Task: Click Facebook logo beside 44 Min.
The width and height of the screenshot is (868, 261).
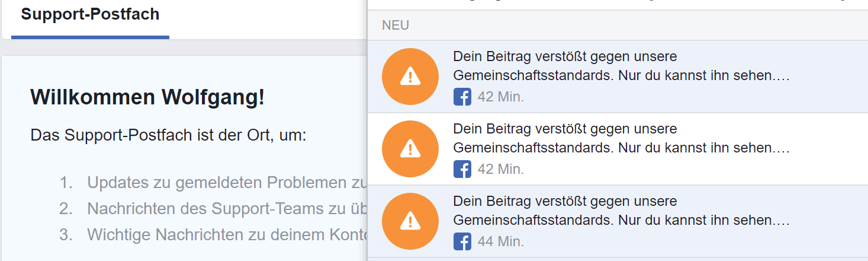Action: point(462,241)
